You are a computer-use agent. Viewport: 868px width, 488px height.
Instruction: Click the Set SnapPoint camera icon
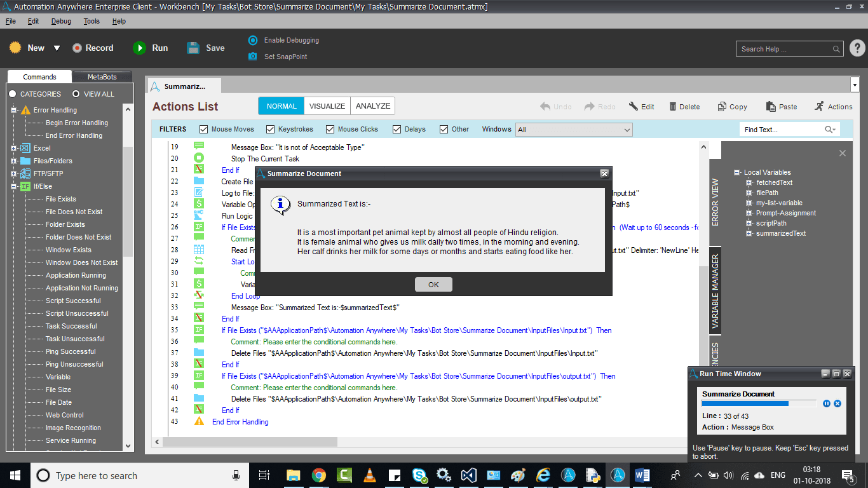(253, 57)
